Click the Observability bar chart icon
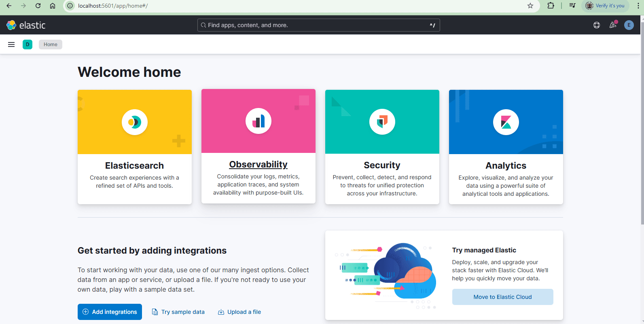Viewport: 644px width, 324px height. [258, 121]
